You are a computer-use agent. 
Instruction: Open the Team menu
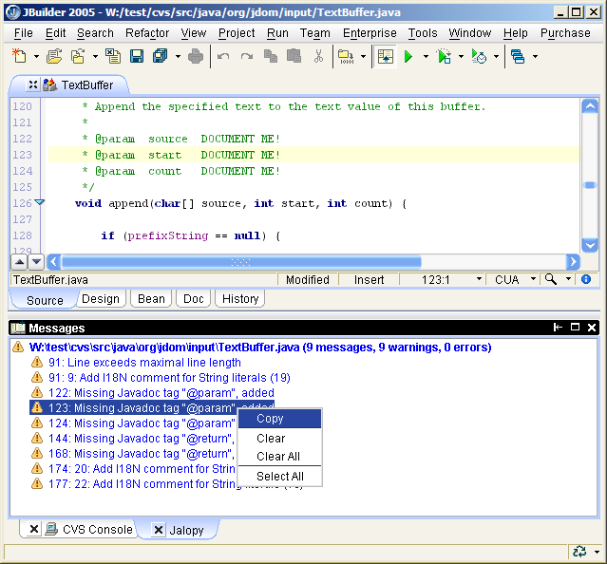point(315,33)
